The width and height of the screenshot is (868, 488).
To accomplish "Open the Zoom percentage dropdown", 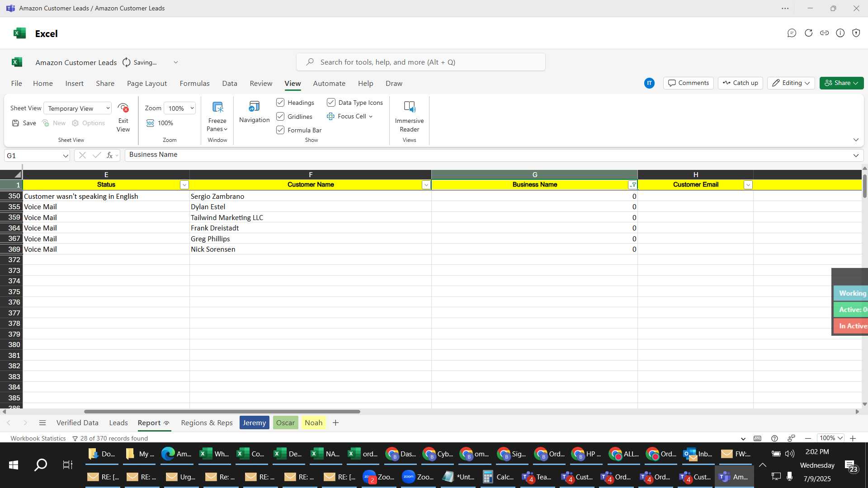I will pyautogui.click(x=179, y=108).
